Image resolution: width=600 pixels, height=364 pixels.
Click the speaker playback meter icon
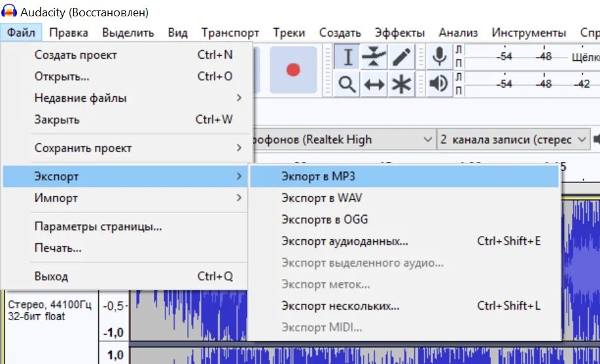(439, 84)
